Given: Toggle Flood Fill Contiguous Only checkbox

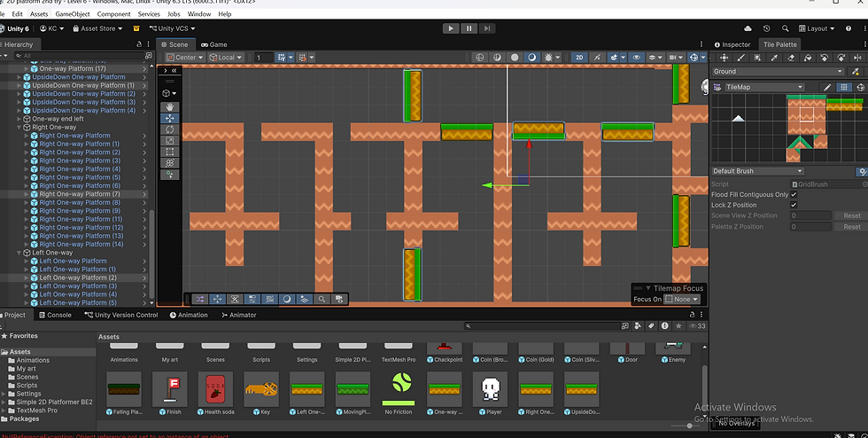Looking at the screenshot, I should coord(794,194).
